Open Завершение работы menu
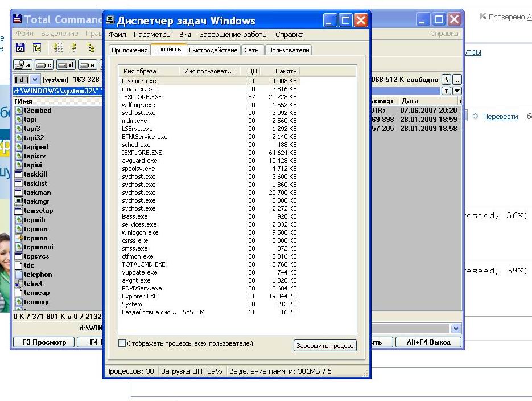532x401 pixels. coord(233,35)
